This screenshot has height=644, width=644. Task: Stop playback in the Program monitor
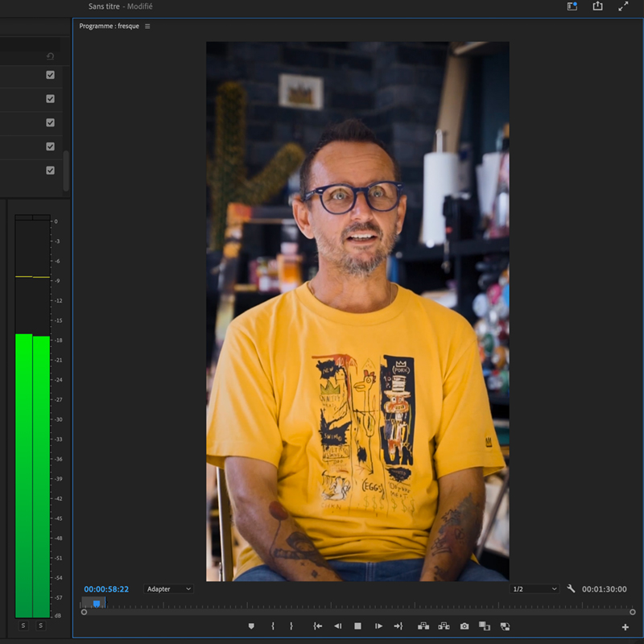pyautogui.click(x=357, y=626)
